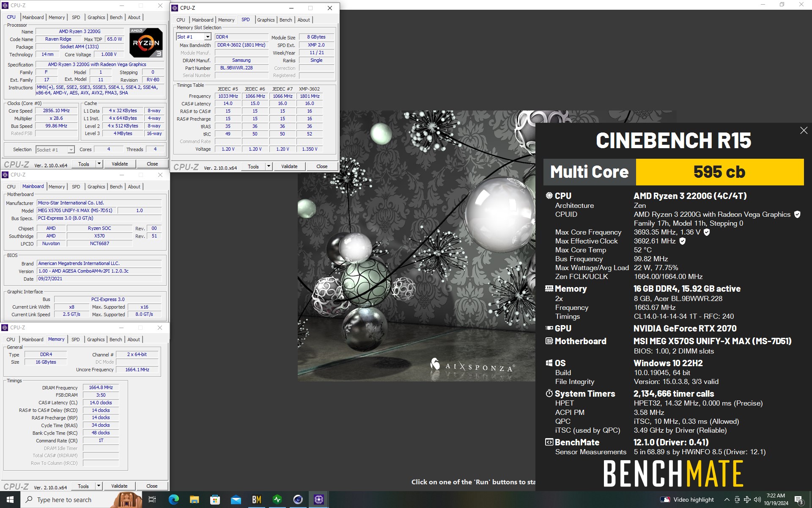812x508 pixels.
Task: Expand Tools arrow in CPU tab window
Action: point(99,164)
